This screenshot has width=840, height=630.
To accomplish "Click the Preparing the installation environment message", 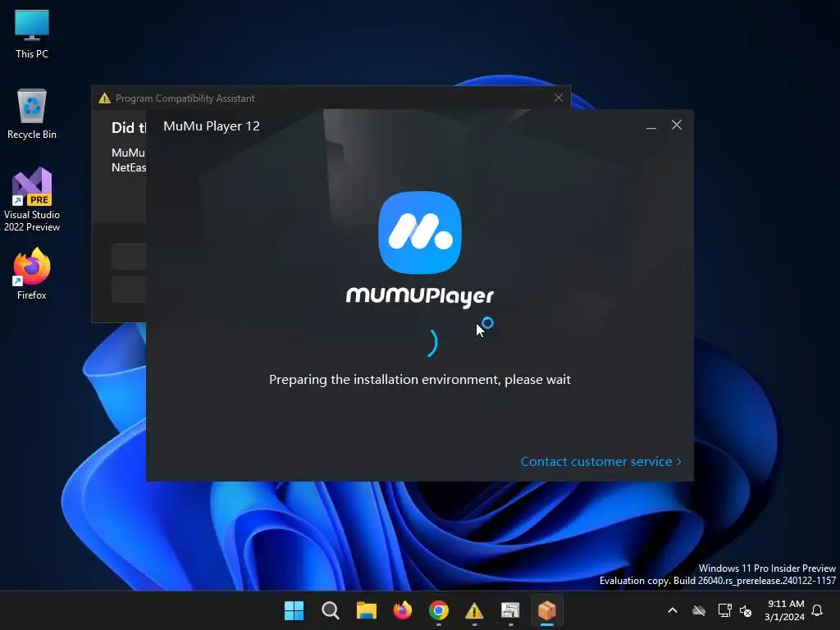I will pyautogui.click(x=420, y=379).
